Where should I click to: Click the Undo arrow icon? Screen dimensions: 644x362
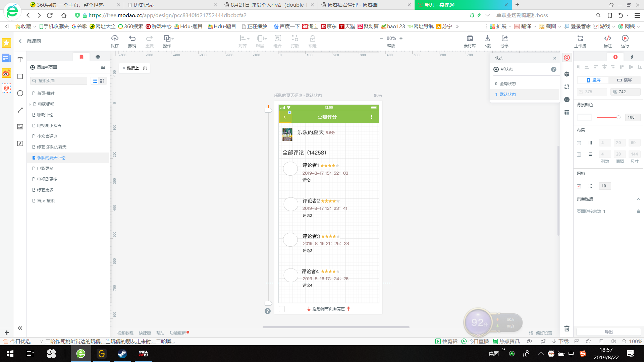(x=132, y=39)
